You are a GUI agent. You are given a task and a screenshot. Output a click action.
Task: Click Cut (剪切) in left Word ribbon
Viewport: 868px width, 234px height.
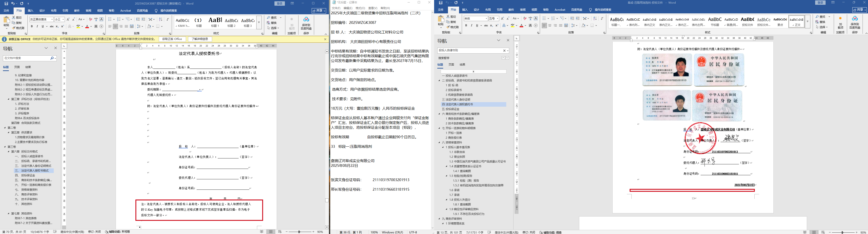(x=17, y=17)
